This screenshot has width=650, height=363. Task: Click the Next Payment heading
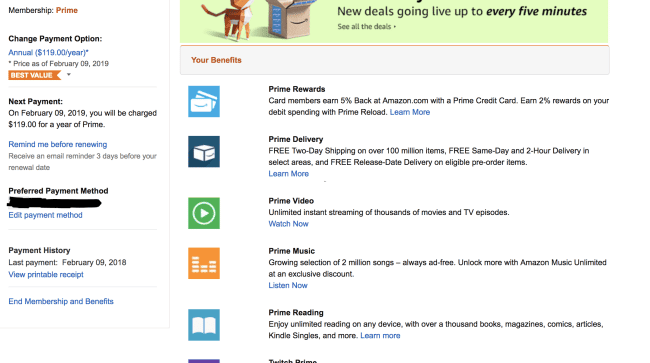coord(36,102)
